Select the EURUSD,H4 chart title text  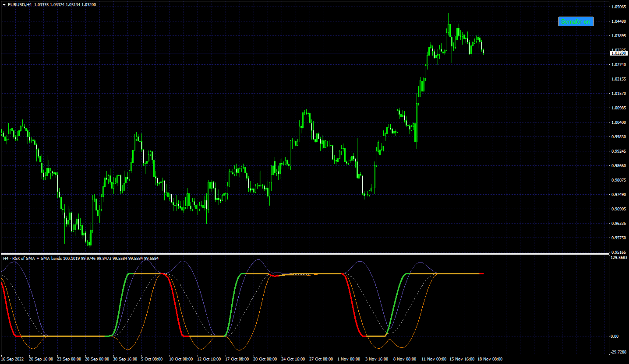20,4
